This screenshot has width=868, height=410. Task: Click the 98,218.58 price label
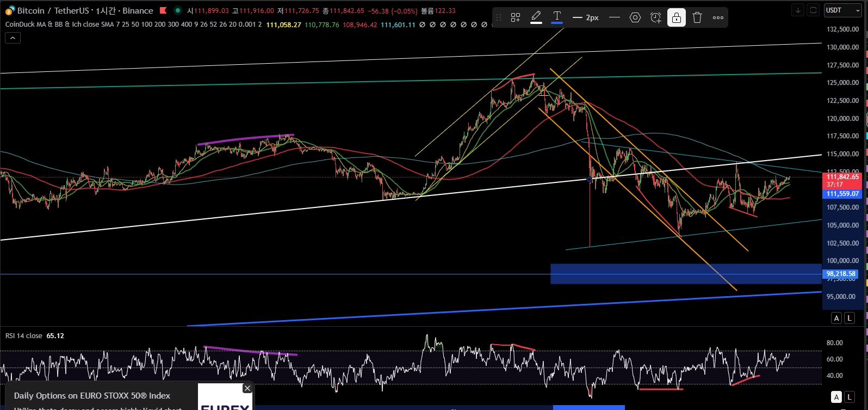(x=841, y=274)
